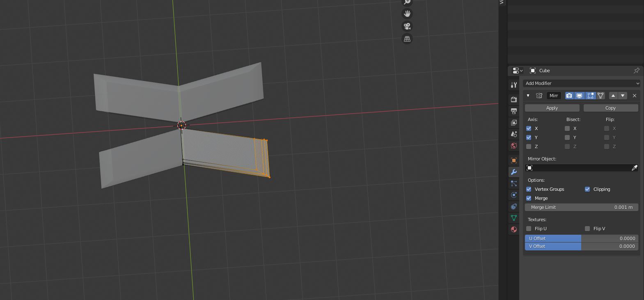Open the editor type dropdown menu
The image size is (644, 300).
518,71
